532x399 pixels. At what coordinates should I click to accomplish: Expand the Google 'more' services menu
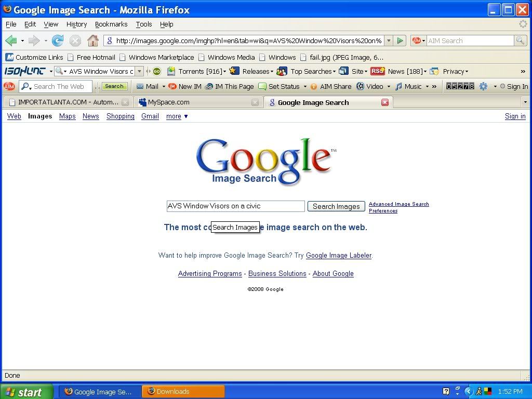(177, 116)
